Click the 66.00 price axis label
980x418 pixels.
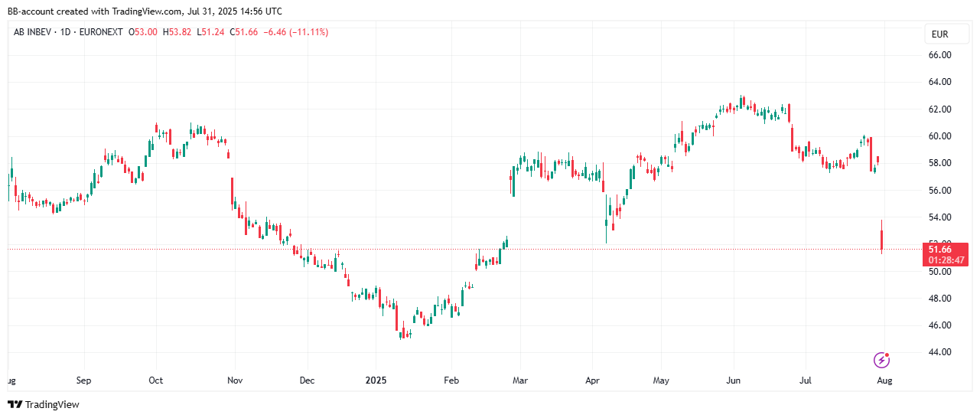(939, 55)
